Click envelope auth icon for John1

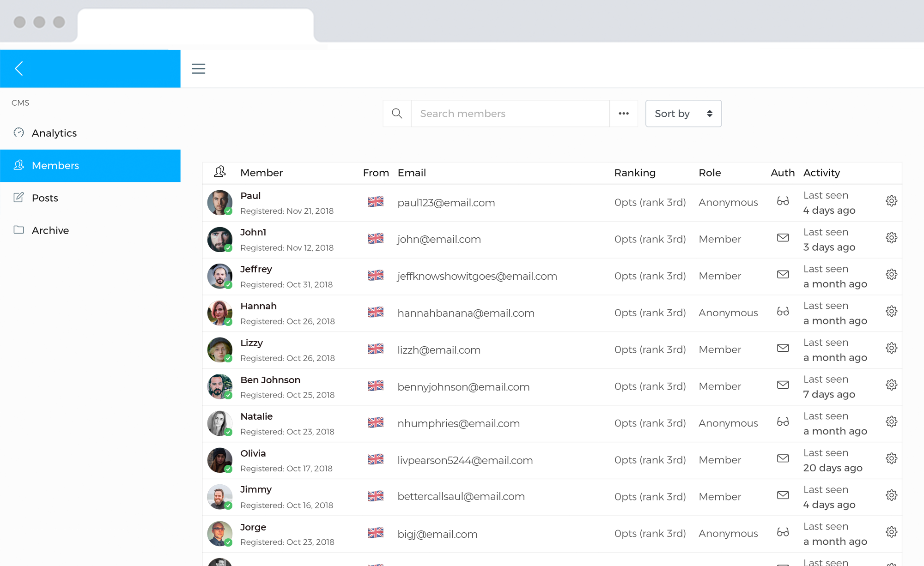pos(783,238)
